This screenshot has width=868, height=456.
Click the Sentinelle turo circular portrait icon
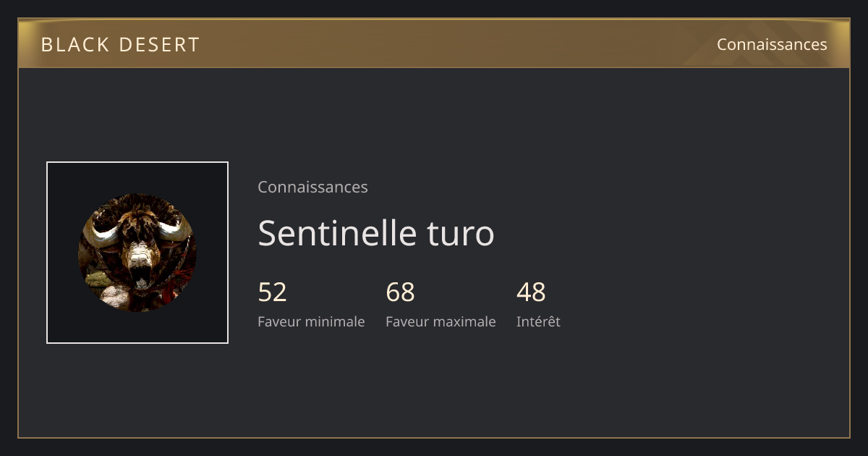click(137, 253)
